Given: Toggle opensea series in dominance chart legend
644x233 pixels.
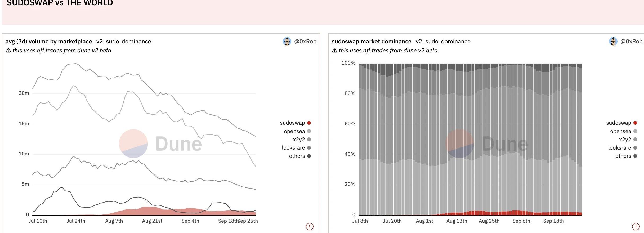Looking at the screenshot, I should pos(624,131).
